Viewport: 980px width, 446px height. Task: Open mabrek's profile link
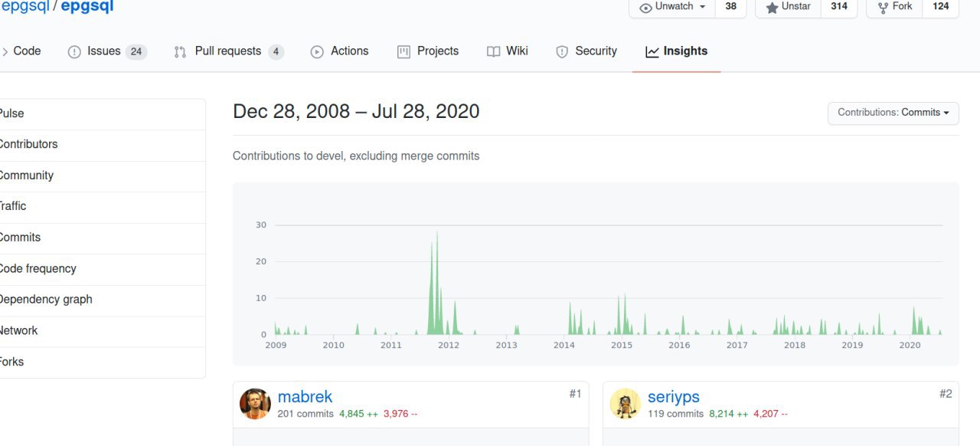coord(305,397)
